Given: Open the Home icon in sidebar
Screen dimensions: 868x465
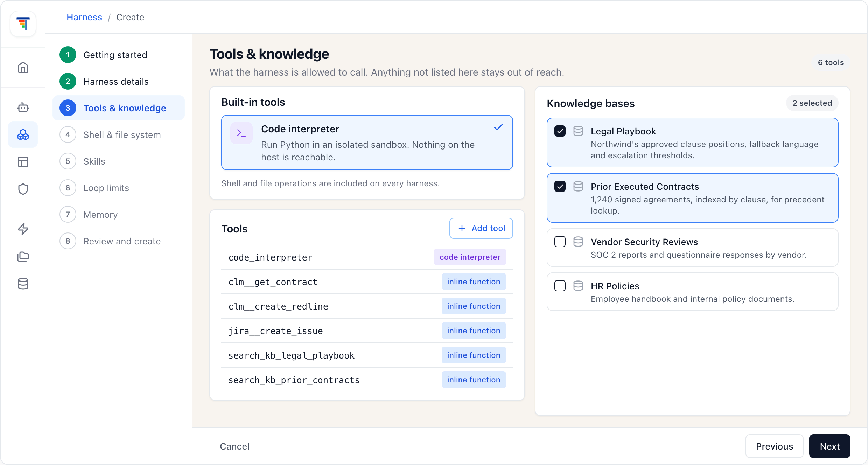Looking at the screenshot, I should click(23, 67).
